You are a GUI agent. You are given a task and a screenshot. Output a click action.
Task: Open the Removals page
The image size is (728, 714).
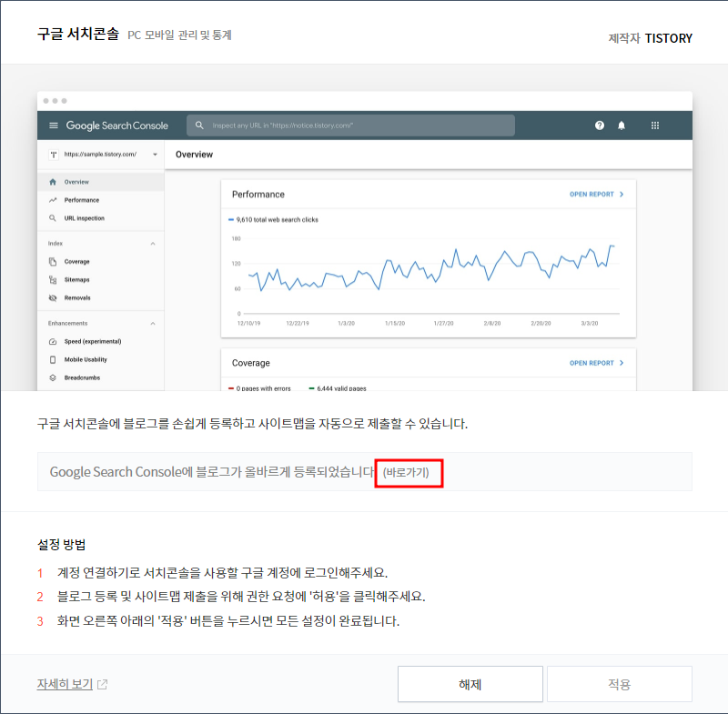(x=77, y=297)
